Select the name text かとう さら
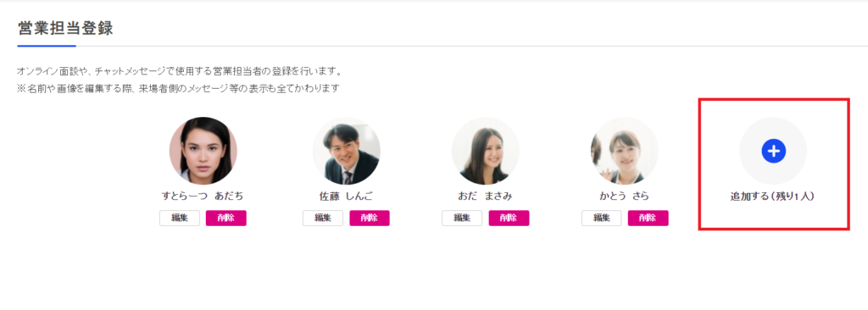The width and height of the screenshot is (868, 310). tap(625, 196)
